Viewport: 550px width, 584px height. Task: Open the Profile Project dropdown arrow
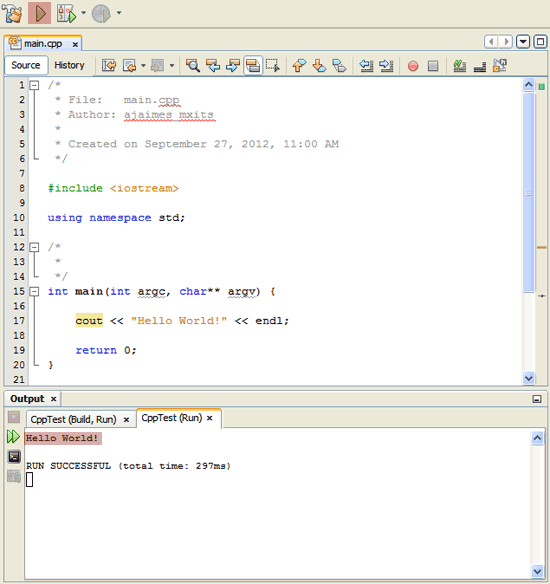[x=119, y=13]
